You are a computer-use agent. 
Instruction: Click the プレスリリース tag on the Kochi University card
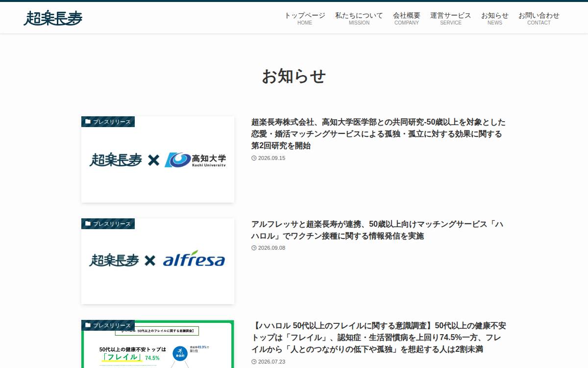(108, 122)
